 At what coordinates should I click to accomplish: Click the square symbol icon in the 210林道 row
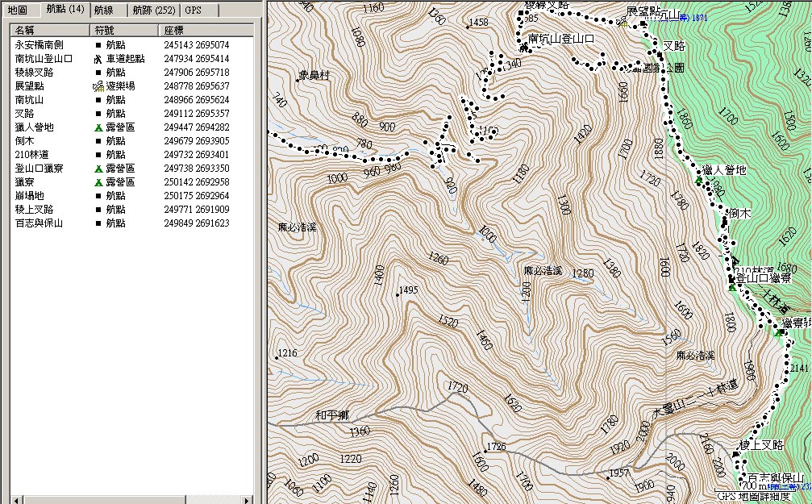click(x=98, y=155)
